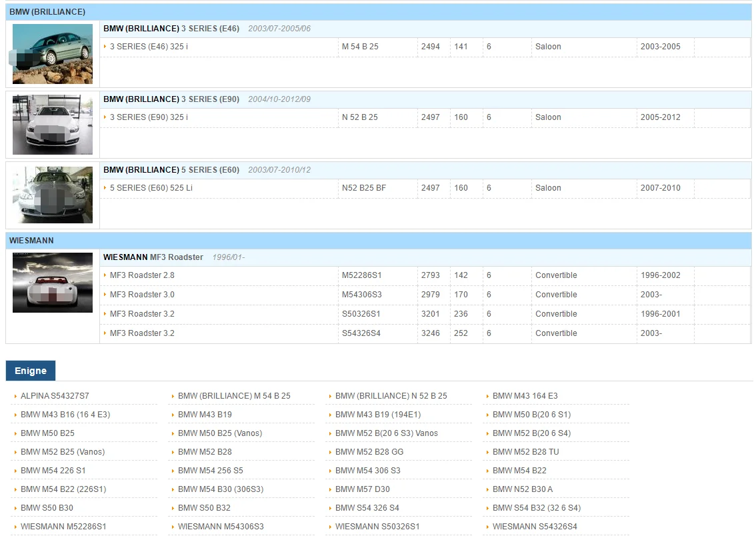Open BMW M52 B(20 6 S4) engine link
The image size is (756, 538).
pos(532,433)
